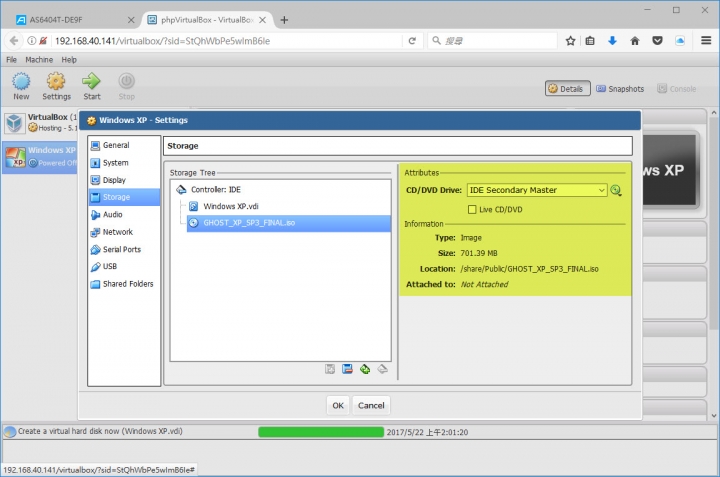Click the green task progress bar
720x477 pixels.
(321, 432)
